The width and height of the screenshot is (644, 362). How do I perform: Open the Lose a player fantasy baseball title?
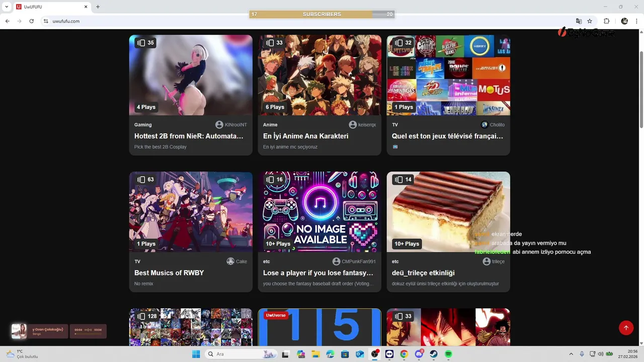click(318, 273)
